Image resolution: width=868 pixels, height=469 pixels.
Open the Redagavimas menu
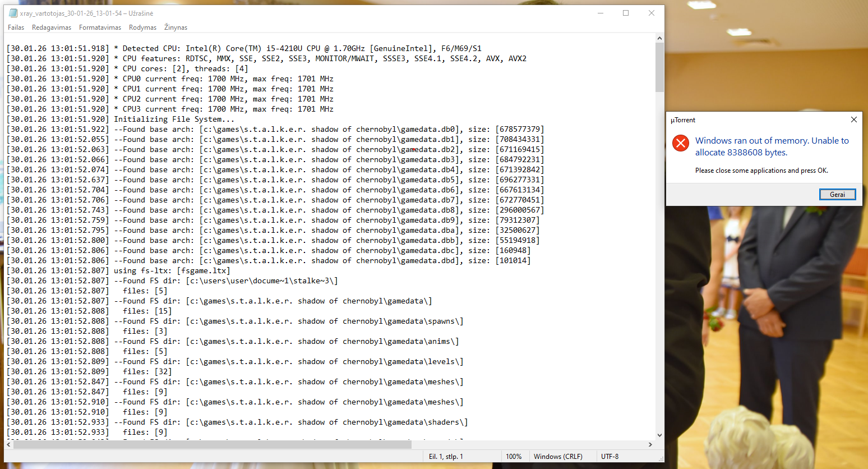(x=52, y=27)
